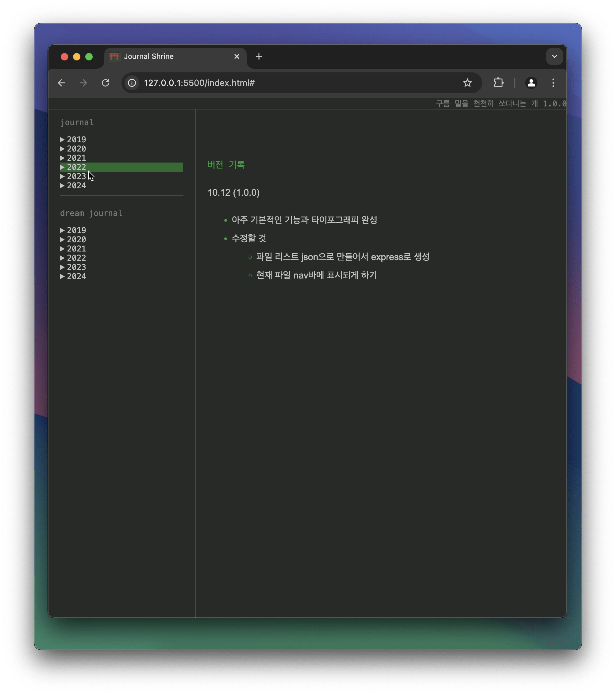Click the browser forward arrow

point(83,83)
